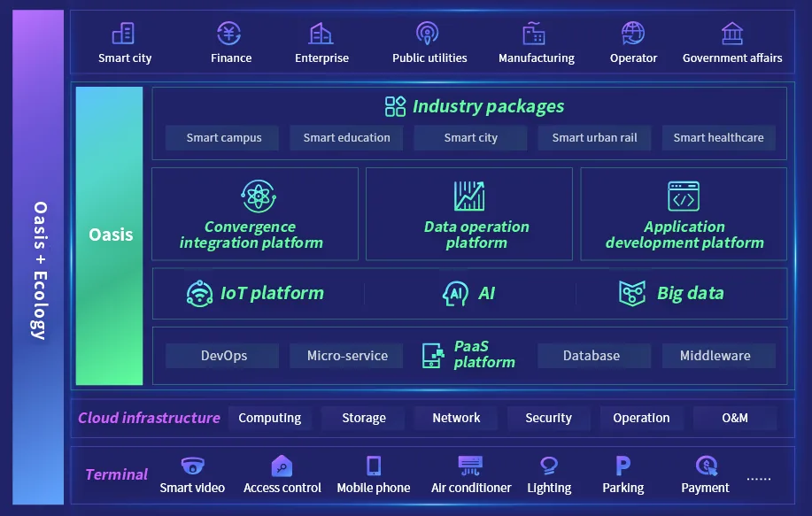Click the Public utilities label
Screen dimensions: 812x516
[x=429, y=58]
